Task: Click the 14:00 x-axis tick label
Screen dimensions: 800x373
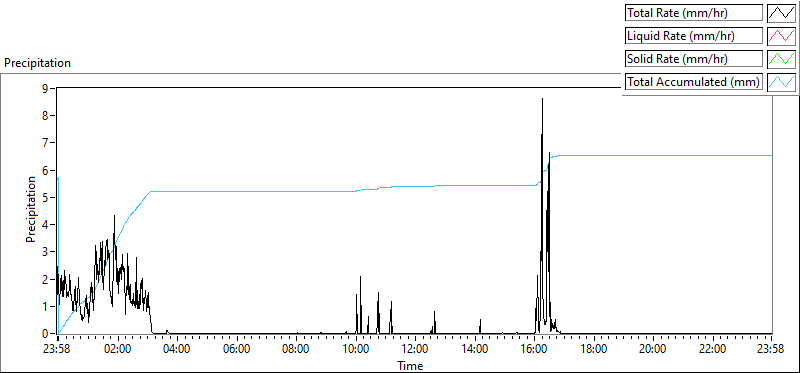Action: pyautogui.click(x=475, y=349)
